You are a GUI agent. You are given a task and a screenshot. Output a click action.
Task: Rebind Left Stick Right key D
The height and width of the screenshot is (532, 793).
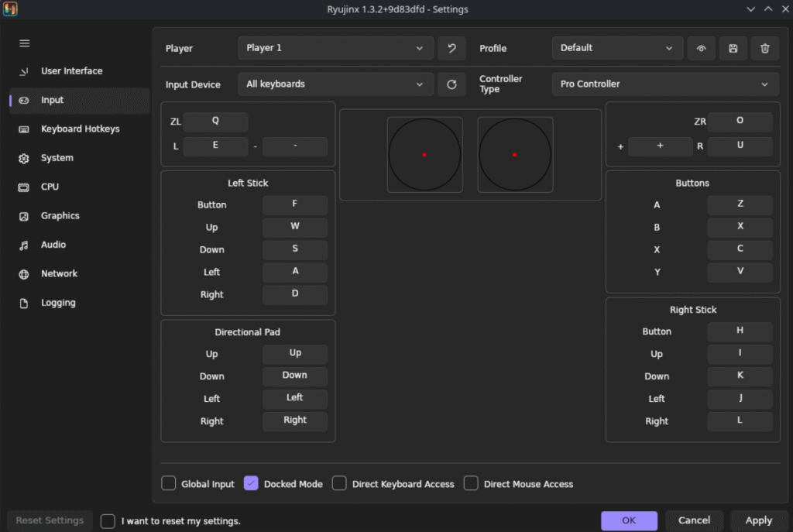coord(295,294)
